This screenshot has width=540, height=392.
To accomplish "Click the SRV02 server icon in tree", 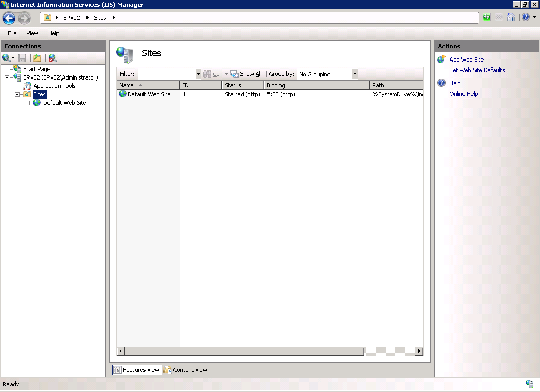I will tap(17, 77).
